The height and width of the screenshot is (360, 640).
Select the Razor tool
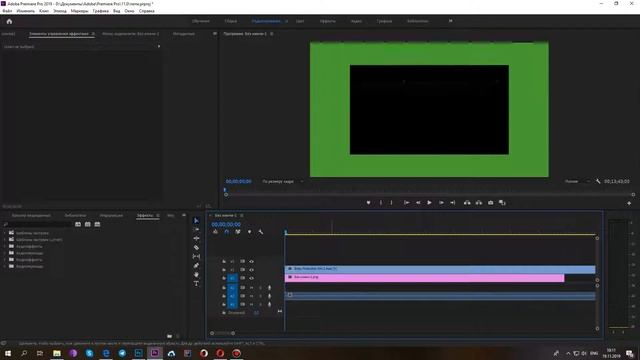196,247
